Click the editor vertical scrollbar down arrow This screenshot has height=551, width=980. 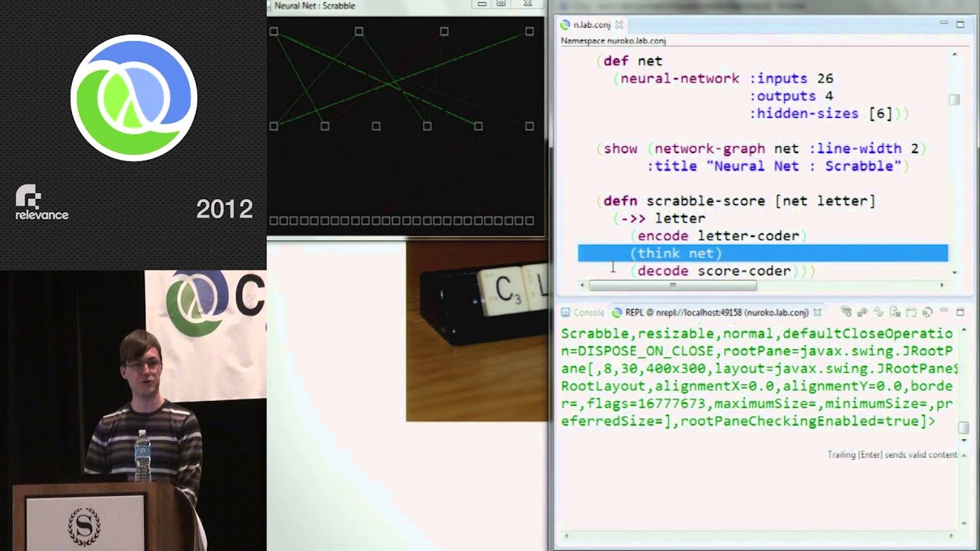[954, 272]
